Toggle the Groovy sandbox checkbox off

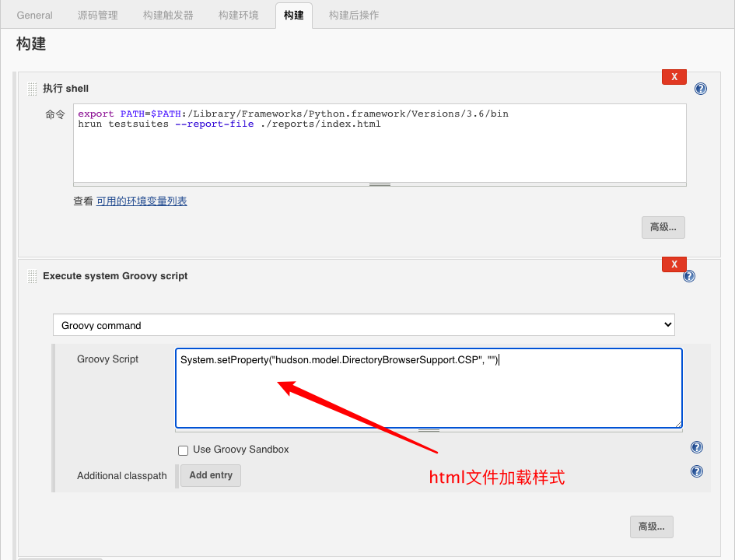pos(183,450)
